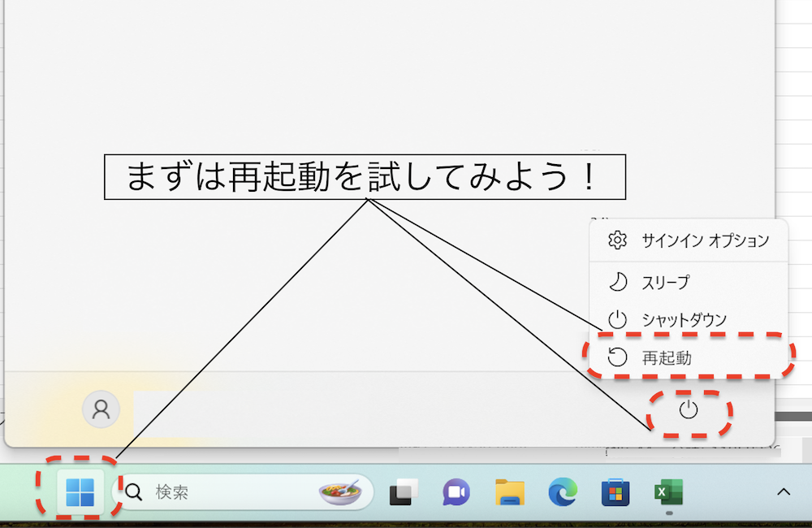Open File Explorer from the taskbar
812x528 pixels.
pos(508,491)
